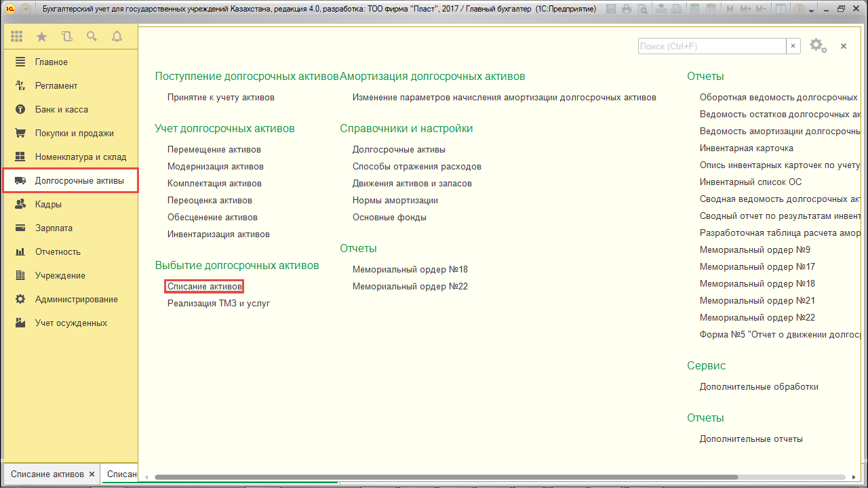The image size is (868, 488).
Task: Click the magnifier search icon in sidebar
Action: [x=92, y=37]
